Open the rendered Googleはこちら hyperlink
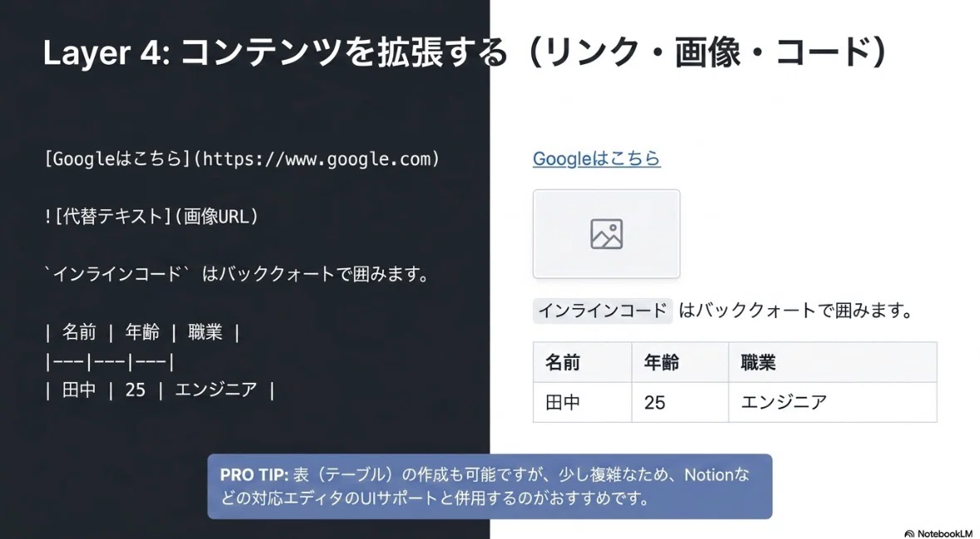The image size is (980, 539). pyautogui.click(x=596, y=159)
